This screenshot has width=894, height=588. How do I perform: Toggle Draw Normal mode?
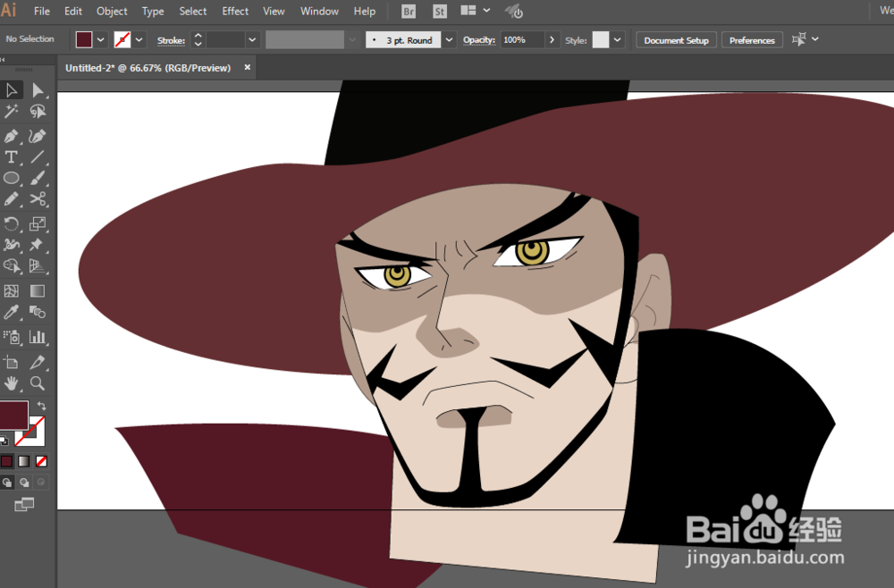(x=7, y=483)
